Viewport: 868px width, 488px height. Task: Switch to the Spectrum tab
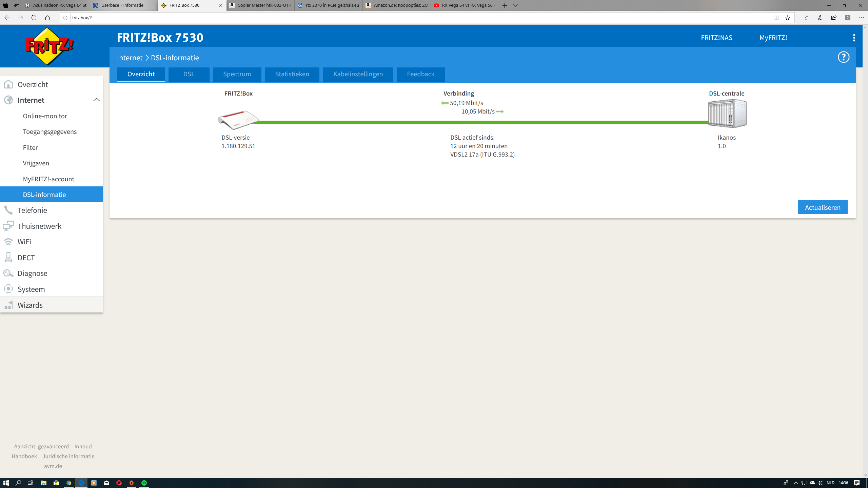tap(237, 74)
